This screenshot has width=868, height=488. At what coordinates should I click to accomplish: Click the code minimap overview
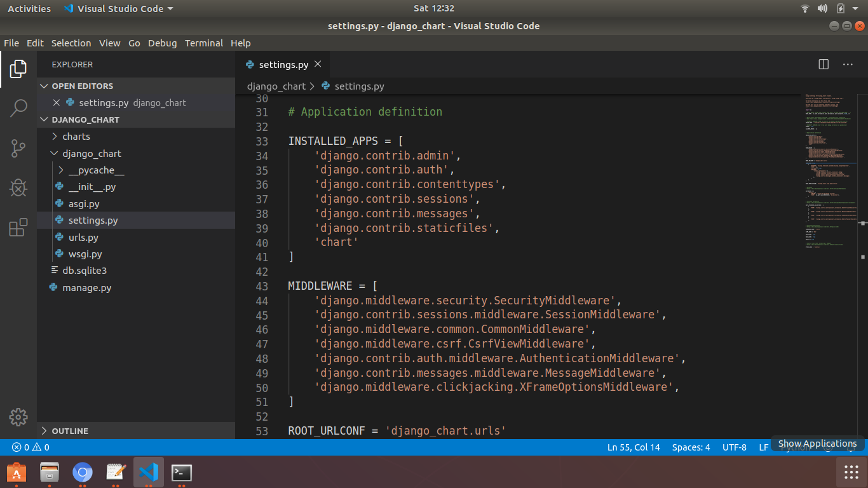pyautogui.click(x=829, y=172)
